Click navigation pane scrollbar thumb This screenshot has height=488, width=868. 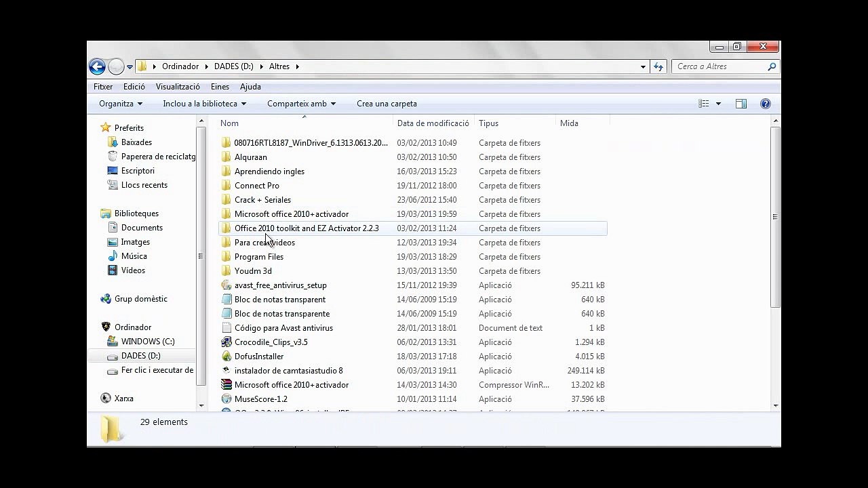point(201,256)
